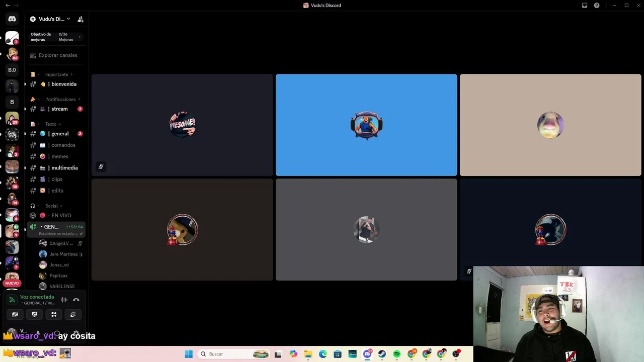
Task: Open the inbox icon in title bar
Action: pos(585,6)
